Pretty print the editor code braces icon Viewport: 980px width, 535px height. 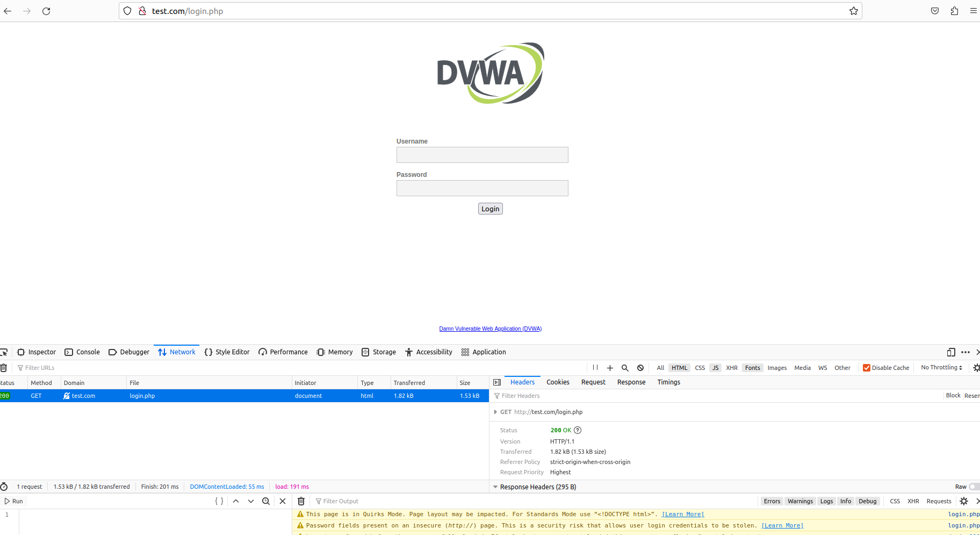pos(219,501)
